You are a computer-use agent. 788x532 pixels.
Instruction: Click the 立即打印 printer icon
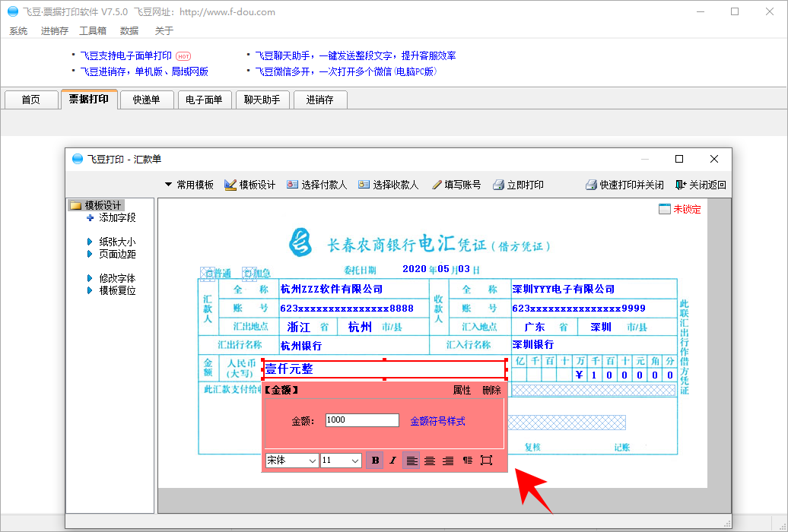[498, 185]
